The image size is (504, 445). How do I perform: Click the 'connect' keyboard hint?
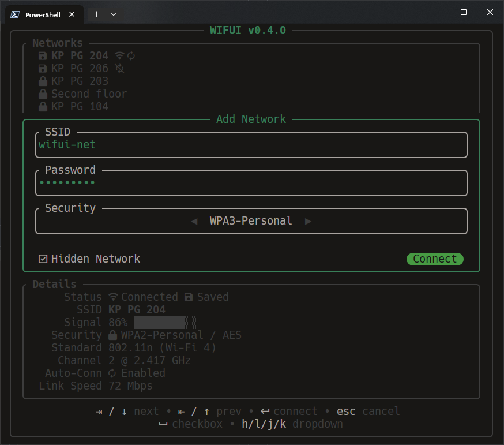point(295,411)
